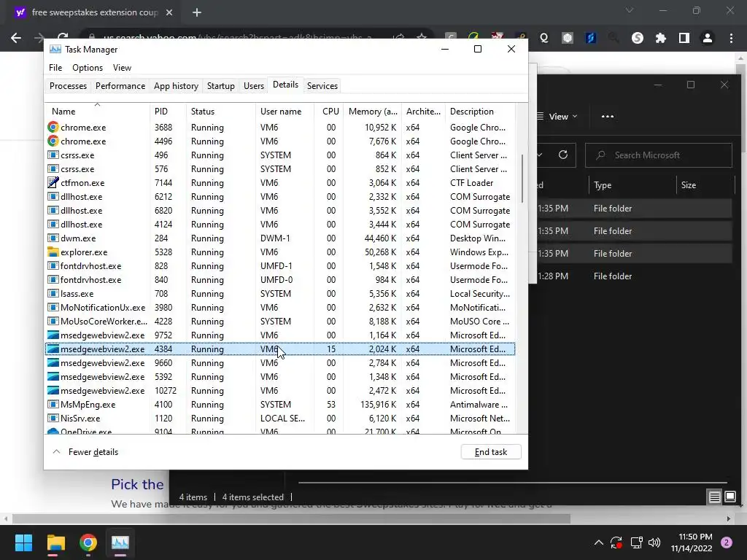This screenshot has height=560, width=747.
Task: Select csrss.exe with PID 496
Action: 280,155
